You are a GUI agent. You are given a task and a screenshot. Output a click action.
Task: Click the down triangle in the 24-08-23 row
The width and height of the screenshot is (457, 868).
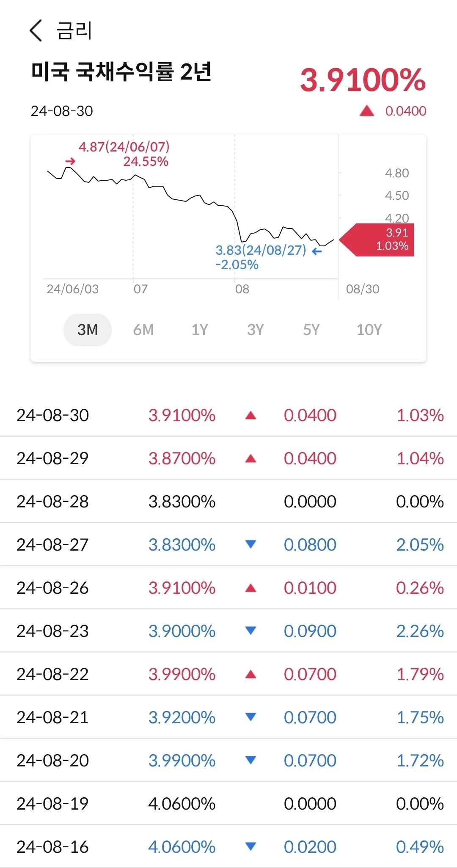click(x=251, y=631)
